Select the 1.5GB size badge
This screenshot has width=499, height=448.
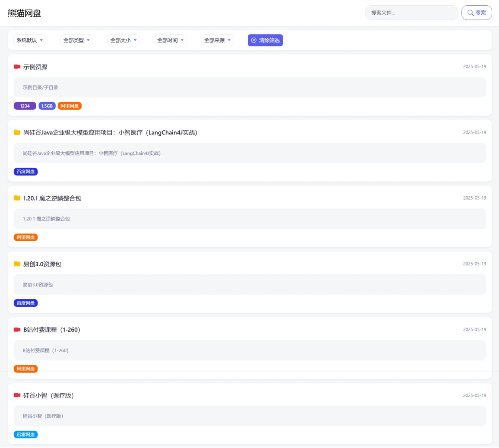[47, 106]
